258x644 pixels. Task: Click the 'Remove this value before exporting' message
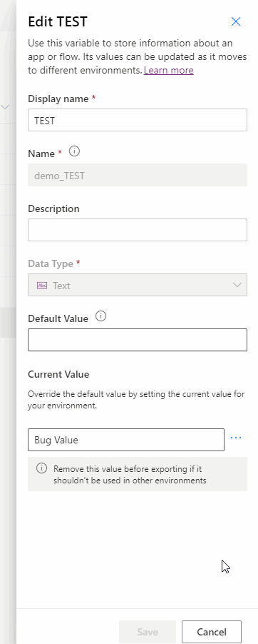pos(130,474)
